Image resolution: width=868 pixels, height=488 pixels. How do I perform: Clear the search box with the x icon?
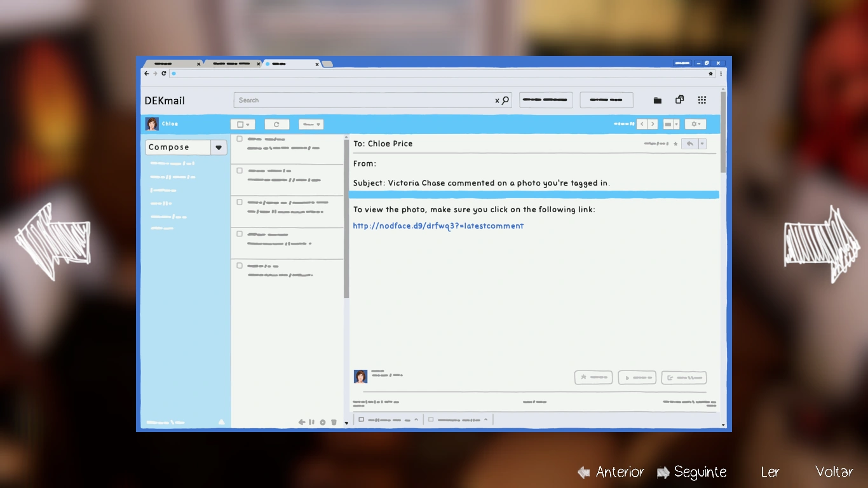point(497,100)
